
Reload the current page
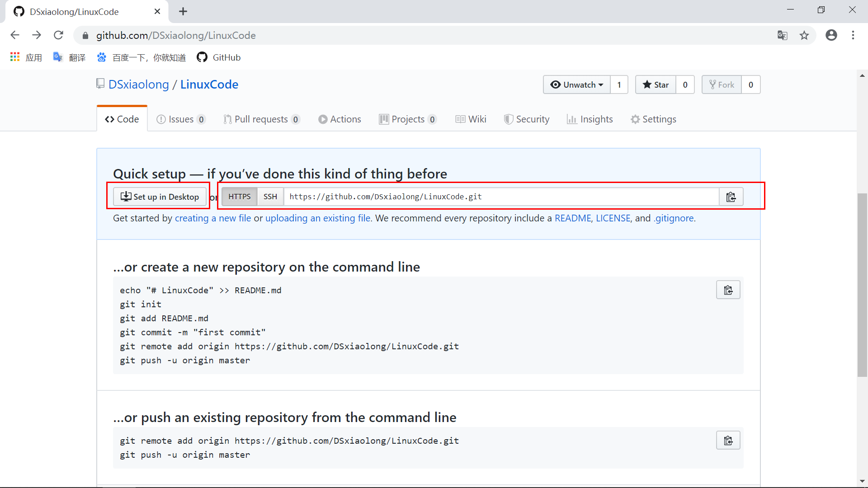pos(58,35)
